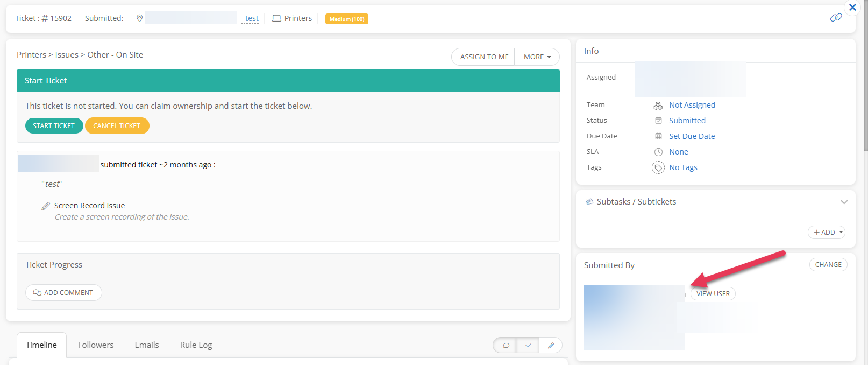Click the team icon beside Not Assigned
Viewport: 868px width, 365px height.
[658, 106]
